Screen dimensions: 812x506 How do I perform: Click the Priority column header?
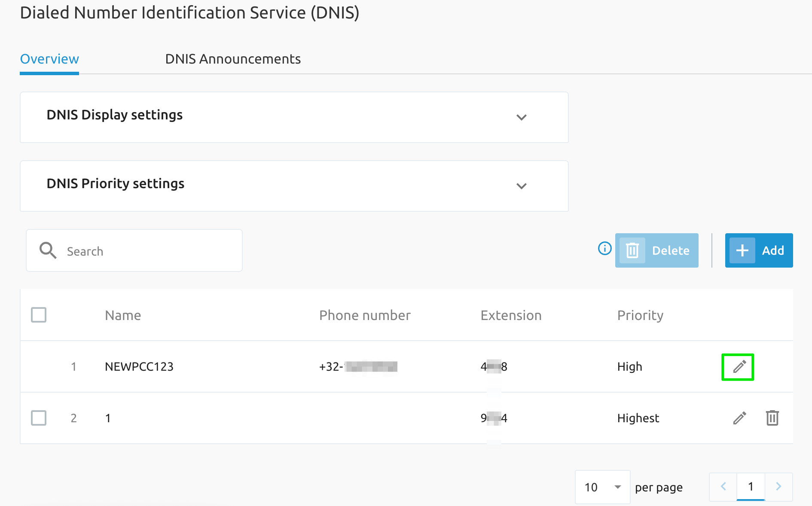click(x=640, y=315)
